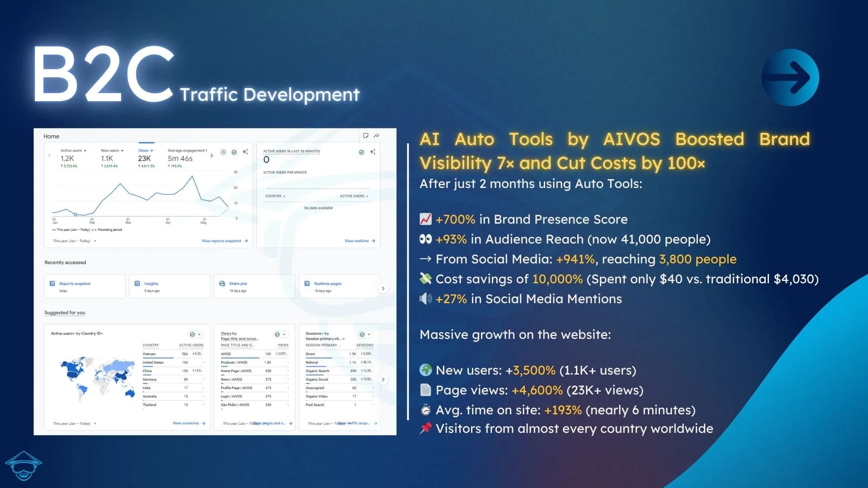
Task: Click the views line chart on the overview card
Action: (x=141, y=195)
